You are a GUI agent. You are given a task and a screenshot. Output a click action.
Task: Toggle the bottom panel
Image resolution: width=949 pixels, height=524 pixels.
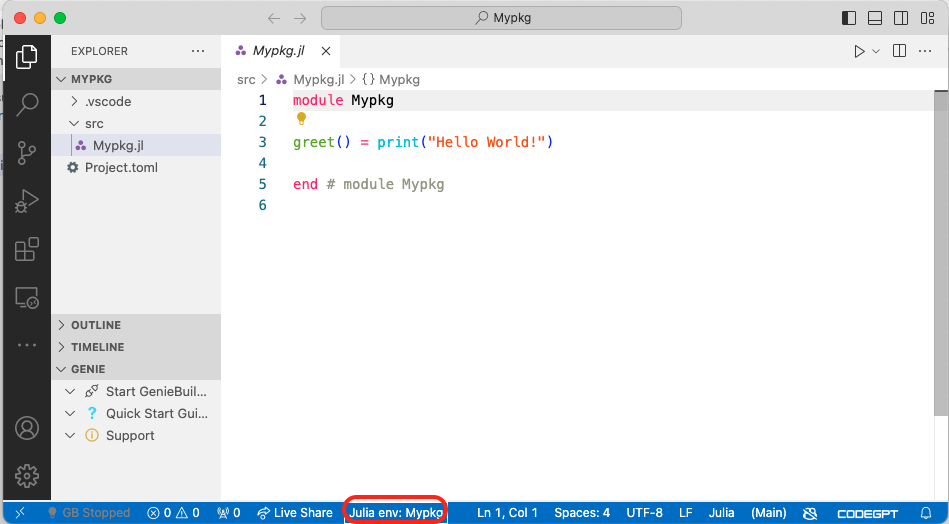pyautogui.click(x=875, y=18)
